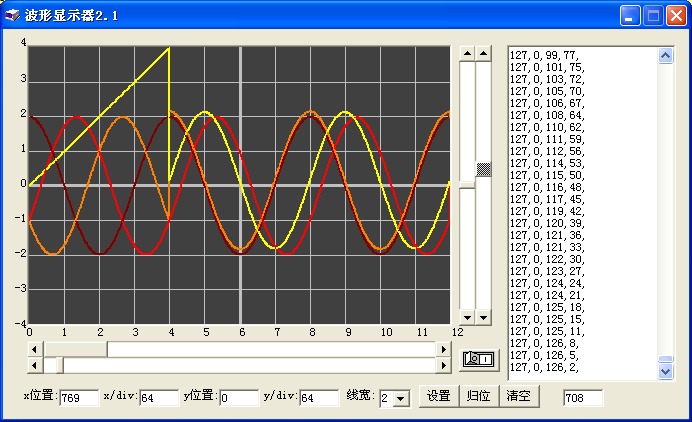Minimize the 波形显示器2.1 window
692x422 pixels.
[x=630, y=16]
